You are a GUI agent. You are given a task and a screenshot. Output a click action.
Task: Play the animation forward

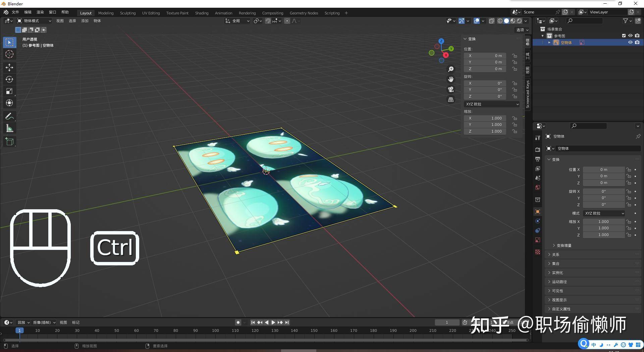pos(273,322)
